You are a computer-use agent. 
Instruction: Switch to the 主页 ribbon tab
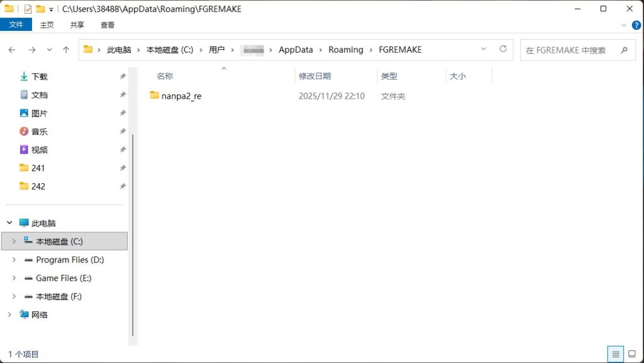click(47, 25)
